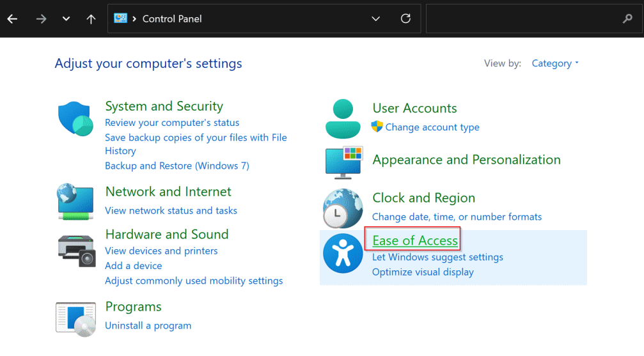Open Ease of Access category
The height and width of the screenshot is (356, 644).
tap(415, 240)
